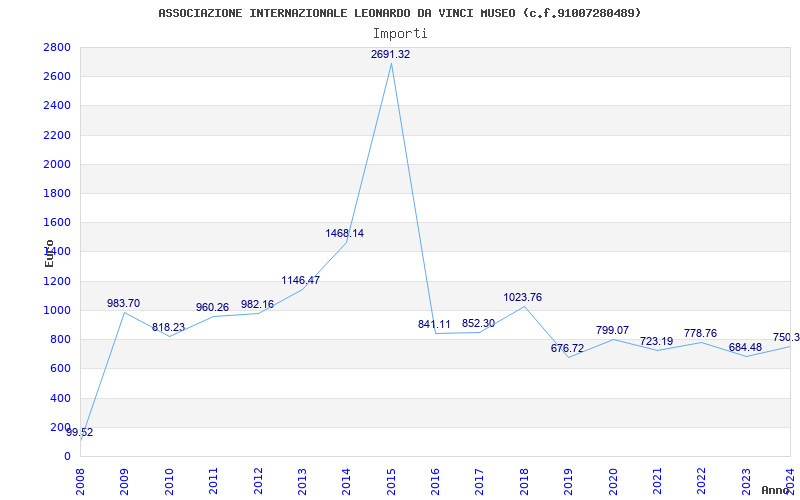Viewport: 800px width, 500px height.
Task: Click the 2600 y-axis tick label
Action: pyautogui.click(x=57, y=77)
